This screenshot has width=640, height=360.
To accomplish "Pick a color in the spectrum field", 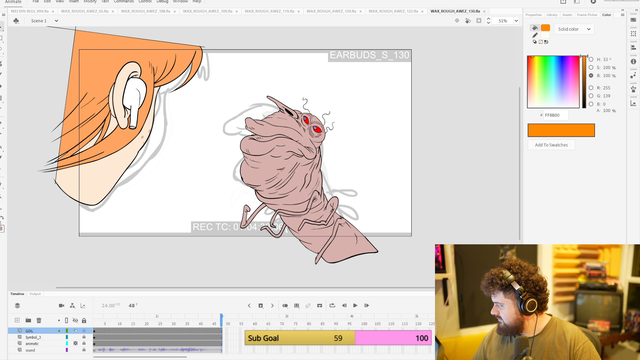I will click(553, 82).
